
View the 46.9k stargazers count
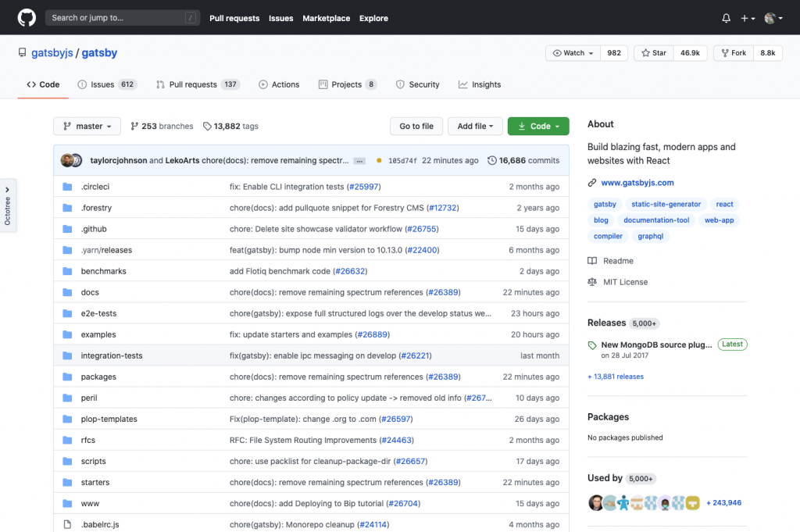(690, 53)
